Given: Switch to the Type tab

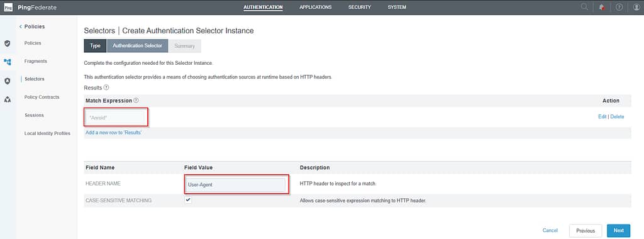Looking at the screenshot, I should 96,46.
